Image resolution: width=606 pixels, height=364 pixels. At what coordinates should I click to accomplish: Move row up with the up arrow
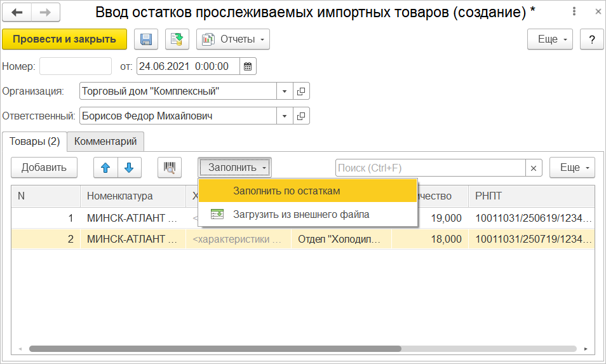pos(105,168)
